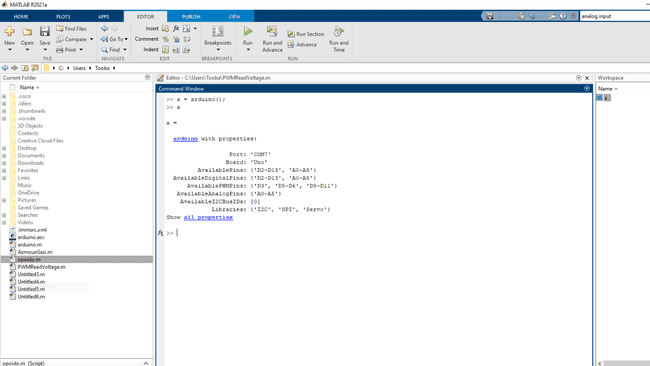Image resolution: width=650 pixels, height=366 pixels.
Task: Click the Print icon
Action: tap(60, 50)
